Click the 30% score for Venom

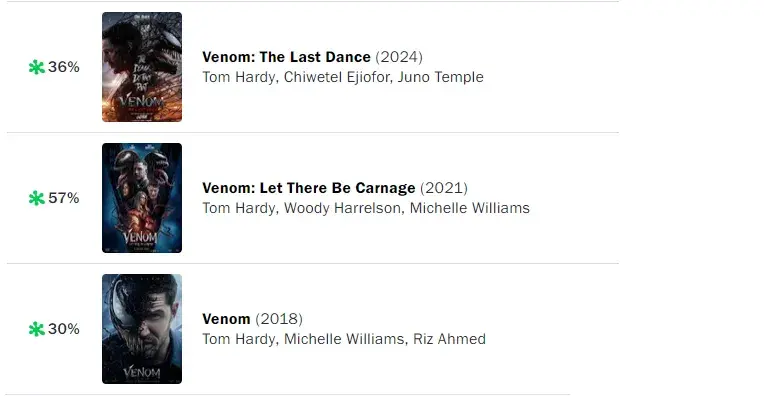[x=64, y=329]
